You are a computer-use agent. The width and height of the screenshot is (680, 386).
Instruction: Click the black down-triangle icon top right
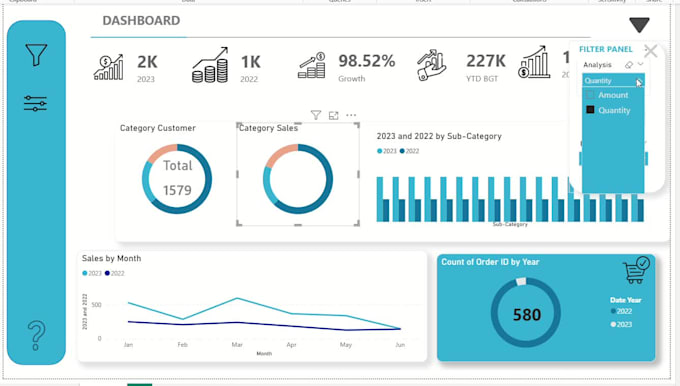639,25
